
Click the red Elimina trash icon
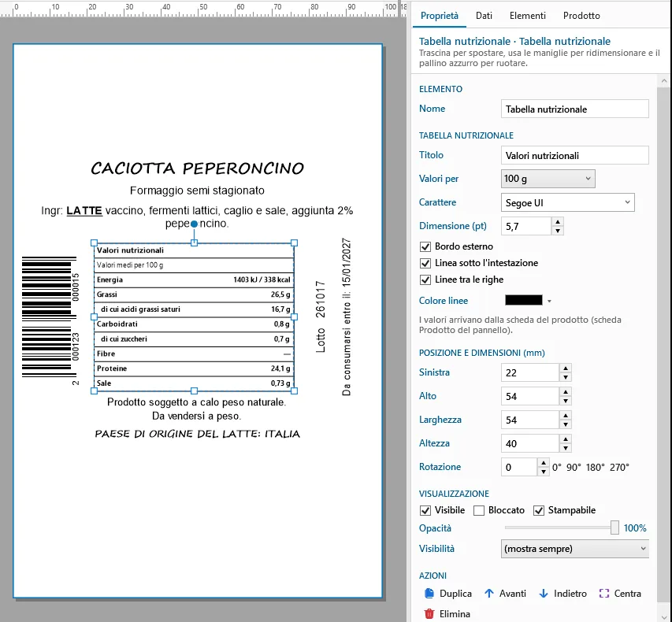[x=429, y=614]
